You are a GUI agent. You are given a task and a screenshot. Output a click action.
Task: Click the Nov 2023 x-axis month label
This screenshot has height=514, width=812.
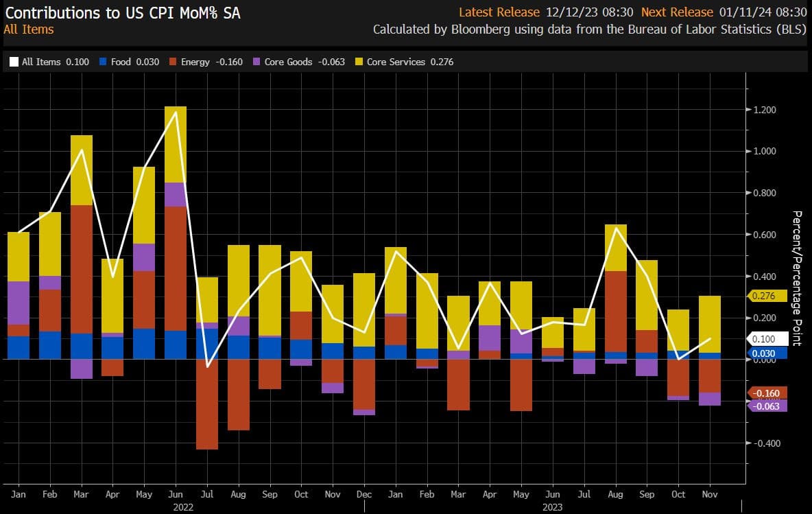coord(709,494)
